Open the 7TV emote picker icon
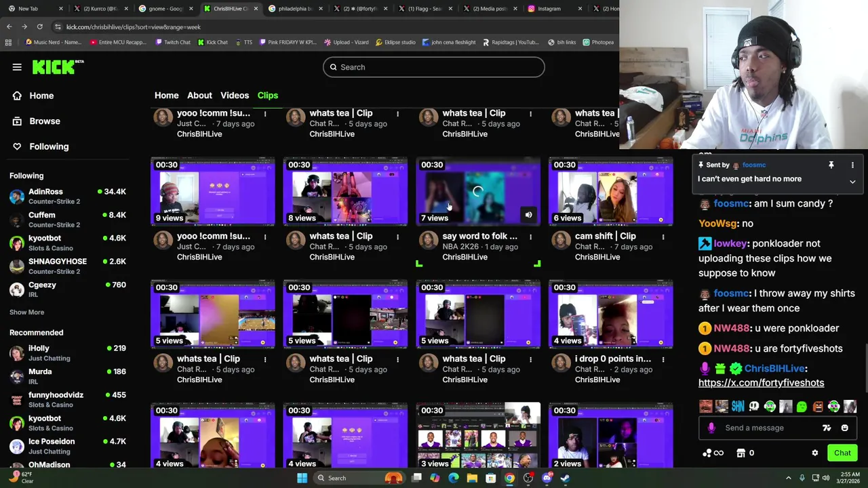Viewport: 868px width, 488px height. point(827,428)
